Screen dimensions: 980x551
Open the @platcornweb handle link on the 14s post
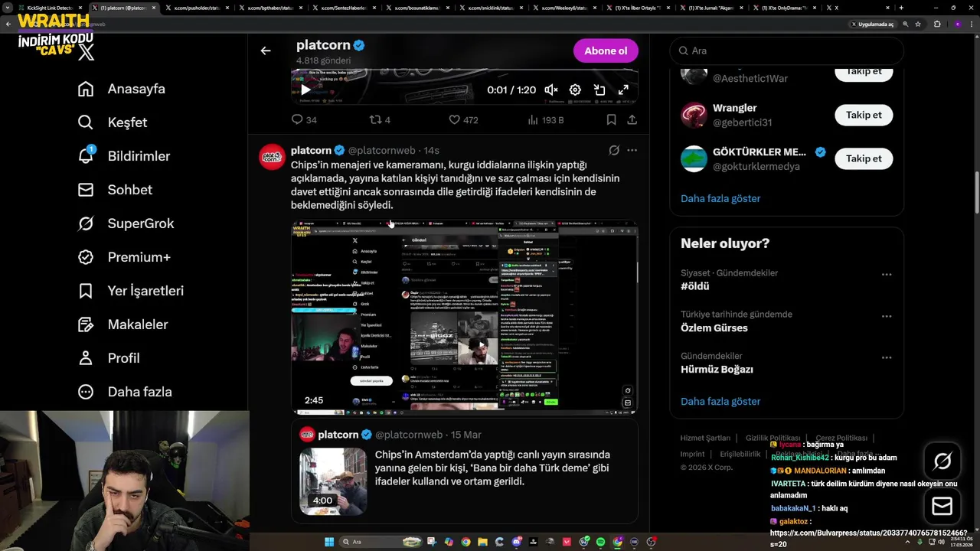pos(382,150)
